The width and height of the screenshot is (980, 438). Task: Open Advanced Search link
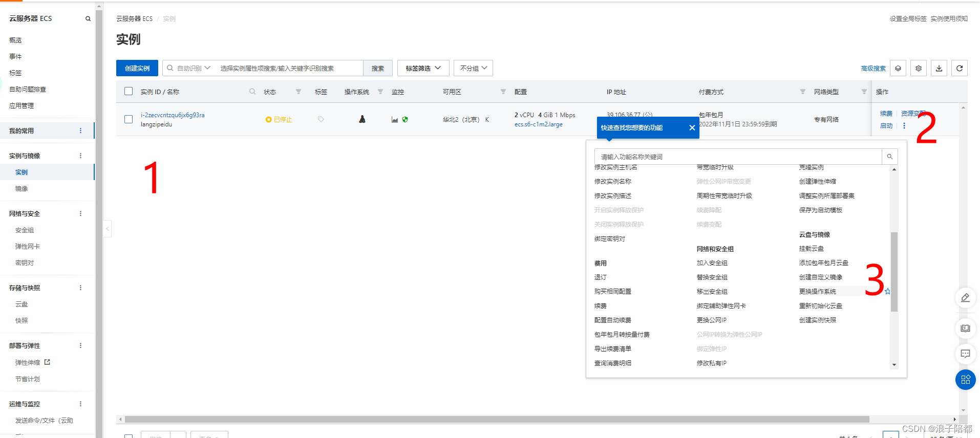pos(874,69)
